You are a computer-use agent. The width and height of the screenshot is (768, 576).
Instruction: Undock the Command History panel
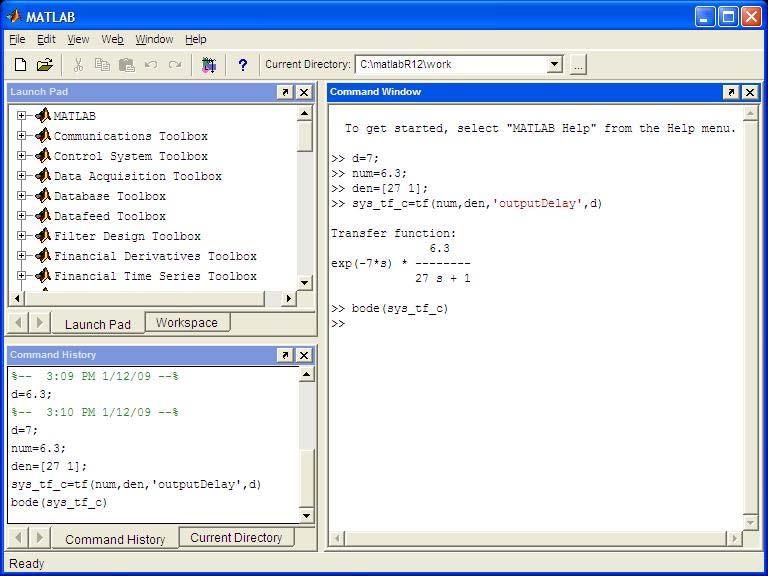(285, 355)
